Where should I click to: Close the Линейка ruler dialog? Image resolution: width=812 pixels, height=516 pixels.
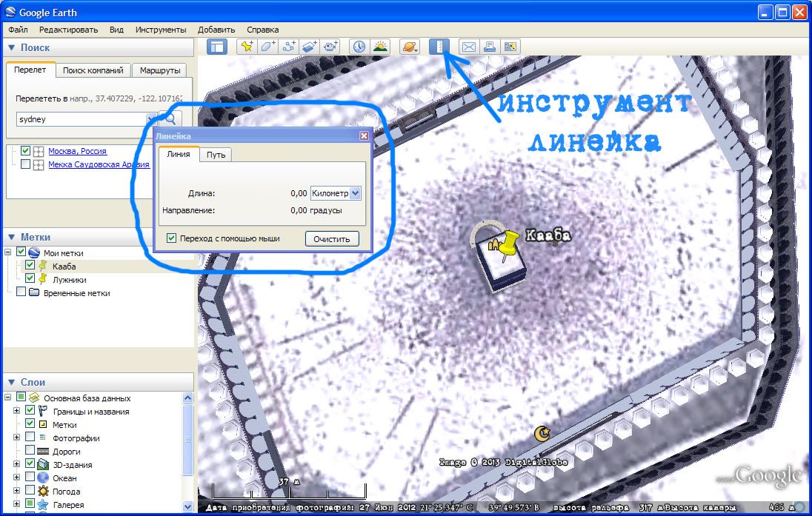coord(364,135)
